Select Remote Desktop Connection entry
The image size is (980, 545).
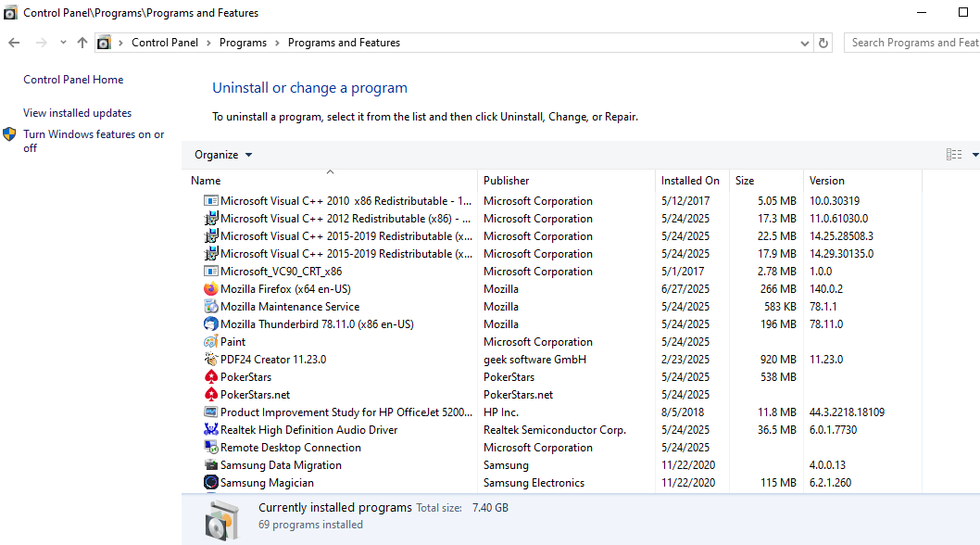tap(291, 448)
